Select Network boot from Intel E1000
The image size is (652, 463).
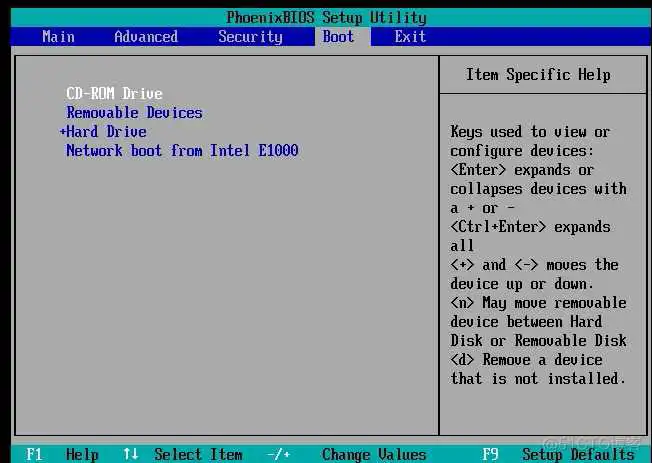point(182,151)
